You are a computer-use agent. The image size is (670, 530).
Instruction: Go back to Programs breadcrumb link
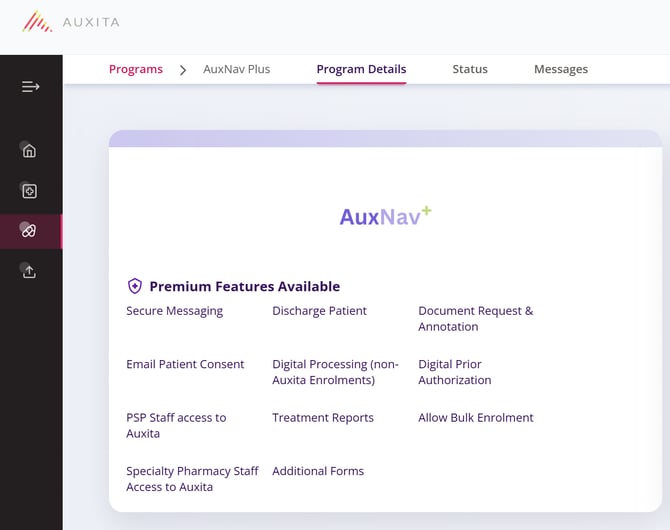[136, 69]
